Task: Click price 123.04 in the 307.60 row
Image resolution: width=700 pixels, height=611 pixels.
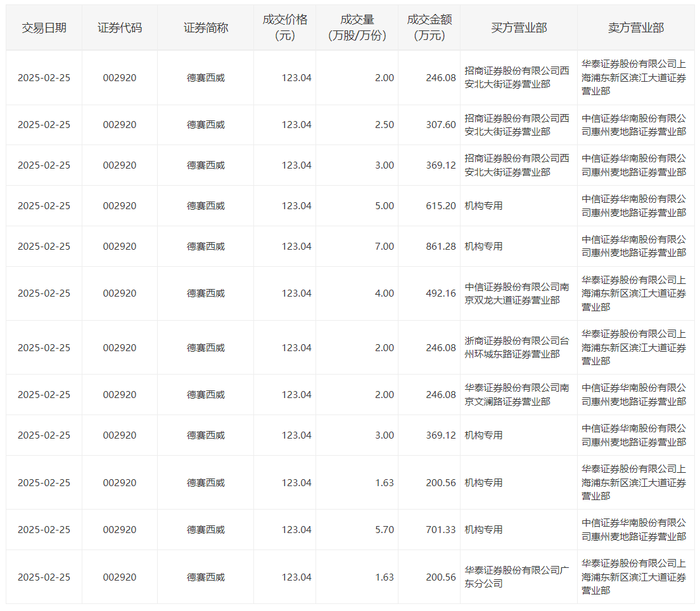Action: pos(296,125)
